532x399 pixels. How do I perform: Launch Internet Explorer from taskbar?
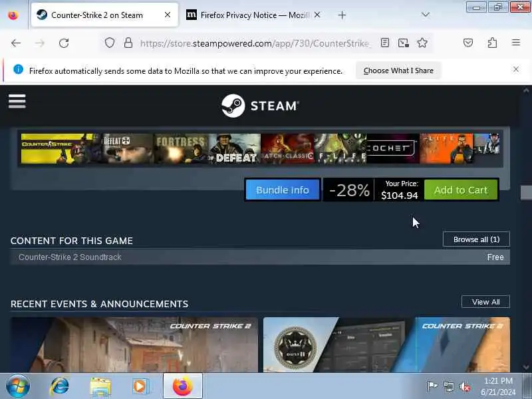point(59,386)
